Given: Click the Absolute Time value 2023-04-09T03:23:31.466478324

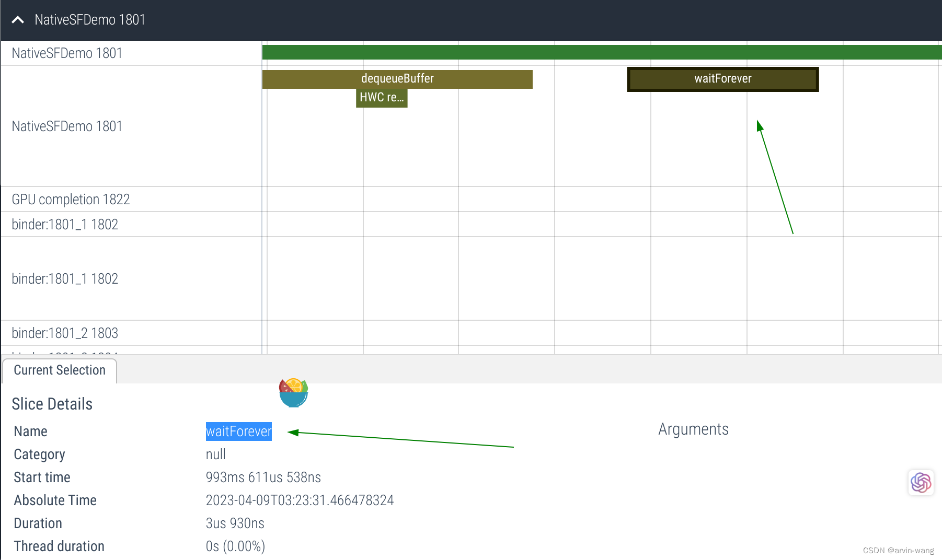Looking at the screenshot, I should pyautogui.click(x=300, y=500).
